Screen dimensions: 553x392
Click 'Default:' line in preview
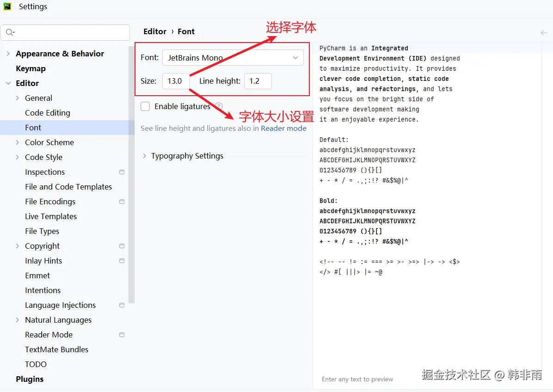tap(334, 140)
